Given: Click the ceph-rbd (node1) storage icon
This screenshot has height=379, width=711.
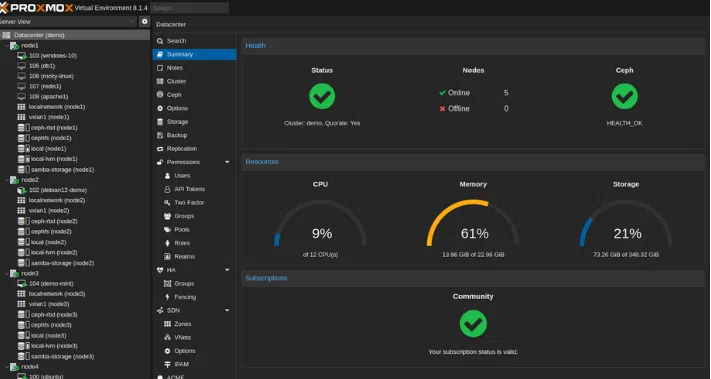Looking at the screenshot, I should point(24,128).
